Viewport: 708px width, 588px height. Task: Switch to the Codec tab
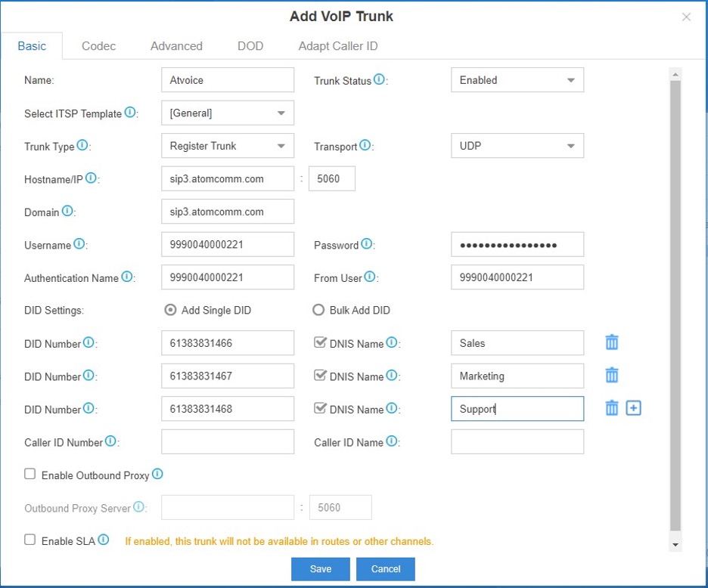98,46
